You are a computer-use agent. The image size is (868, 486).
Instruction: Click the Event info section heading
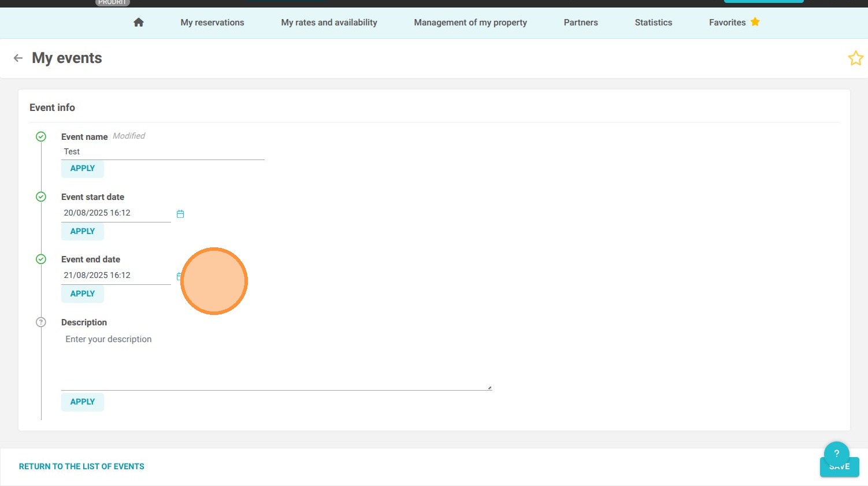click(52, 107)
